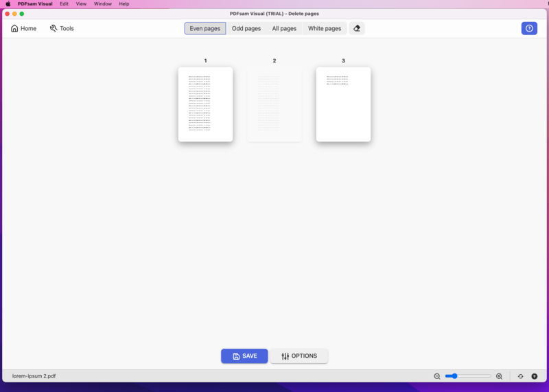The height and width of the screenshot is (392, 549).
Task: Click the sliders icon on OPTIONS
Action: 285,356
